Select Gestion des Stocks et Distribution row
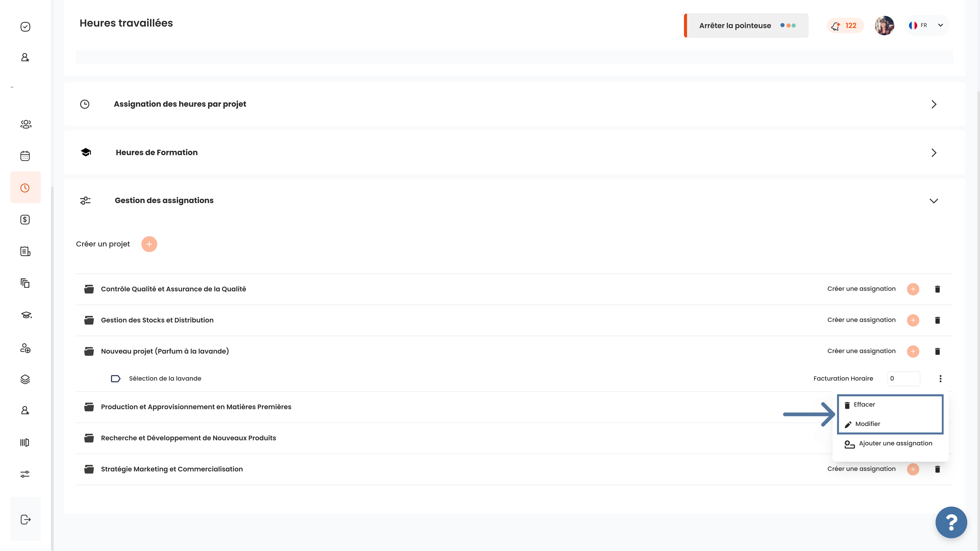980x551 pixels. coord(514,320)
